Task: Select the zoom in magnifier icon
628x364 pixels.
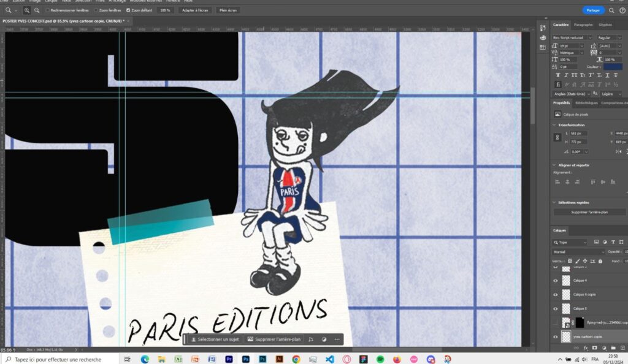Action: [x=27, y=10]
